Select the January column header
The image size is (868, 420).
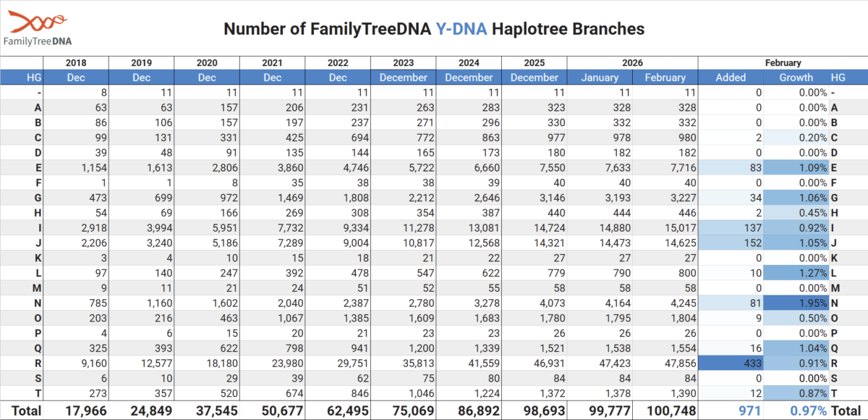tap(600, 77)
